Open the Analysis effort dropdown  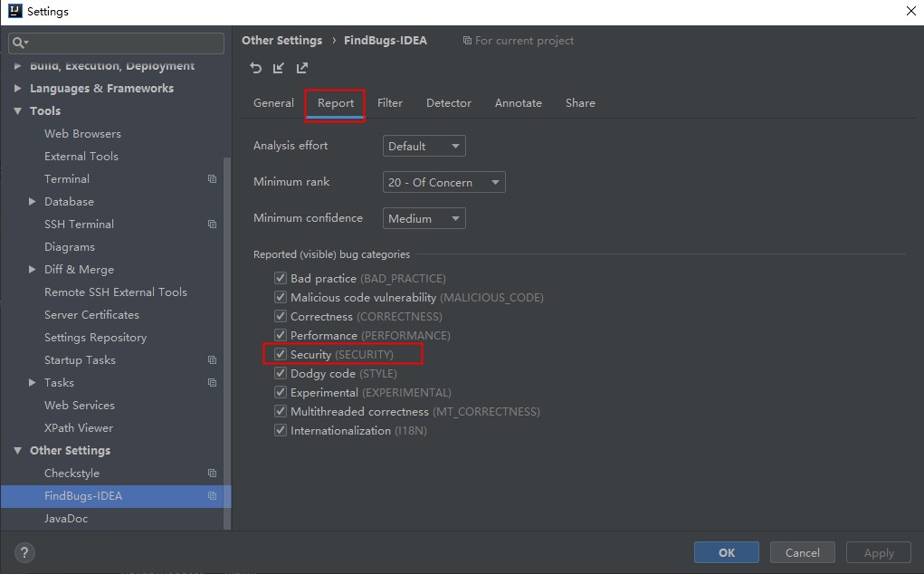pos(424,146)
